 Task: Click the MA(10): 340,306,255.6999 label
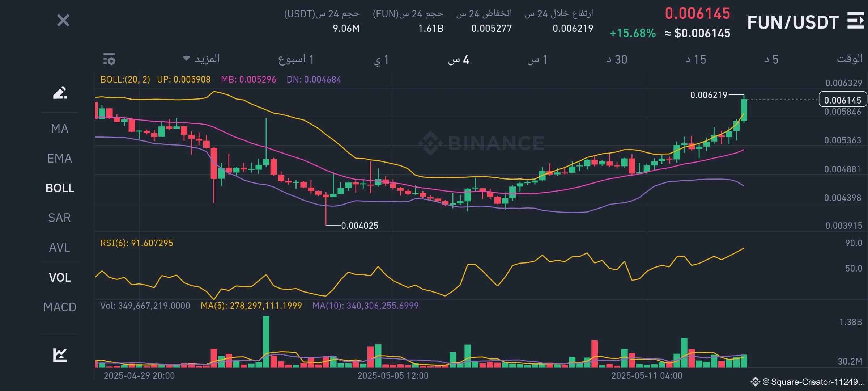pos(365,306)
